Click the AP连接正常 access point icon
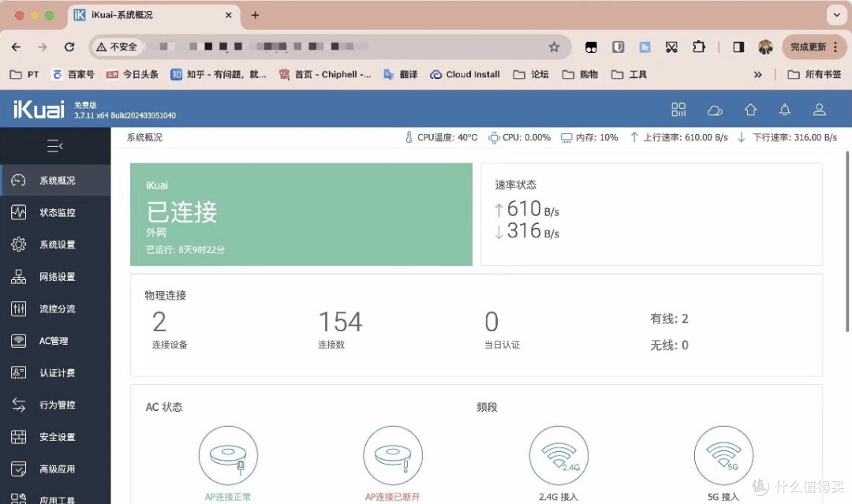The height and width of the screenshot is (504, 852). (228, 455)
